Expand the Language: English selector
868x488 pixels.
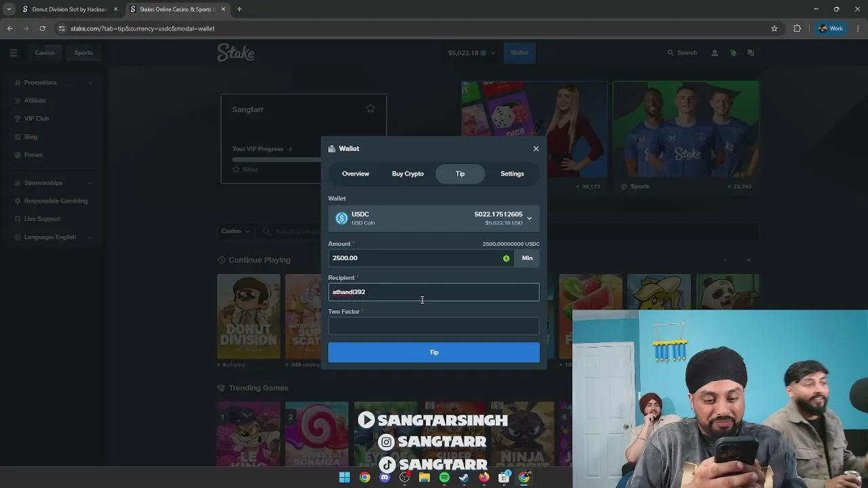click(x=53, y=237)
